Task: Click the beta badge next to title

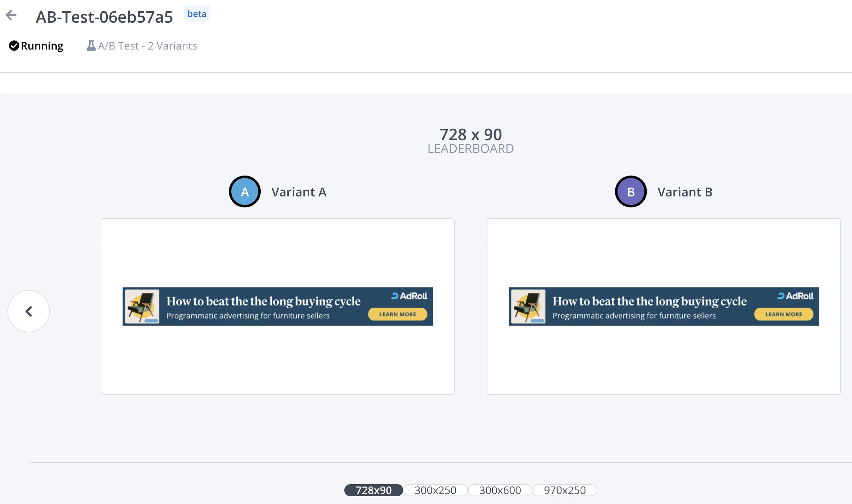Action: (197, 14)
